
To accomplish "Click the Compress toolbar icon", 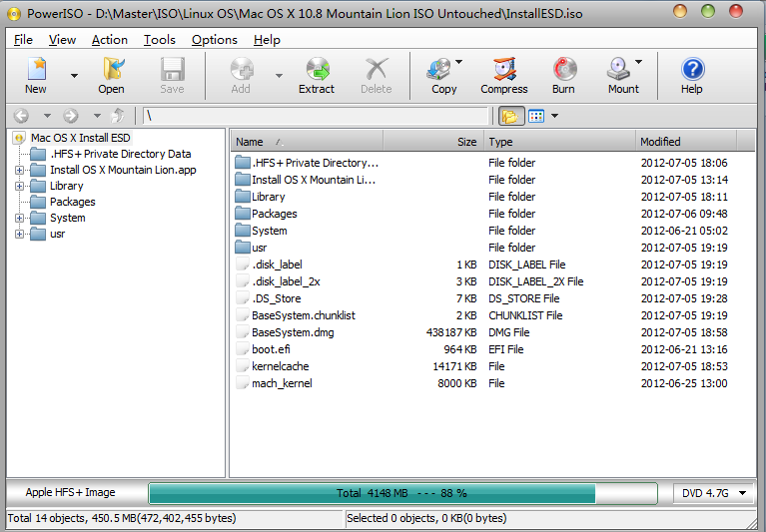I will tap(504, 69).
